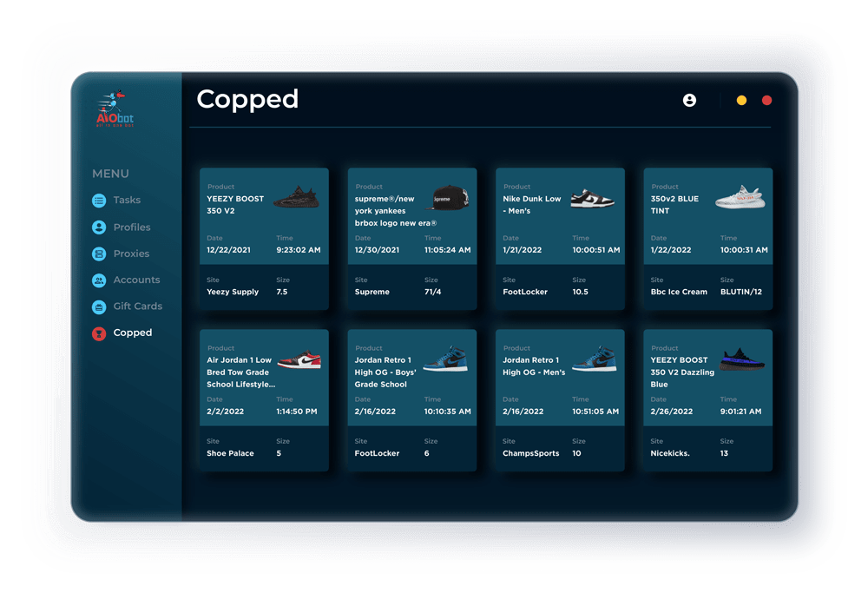Click the time '10:10:35 AM'
The image size is (868, 593).
[447, 412]
